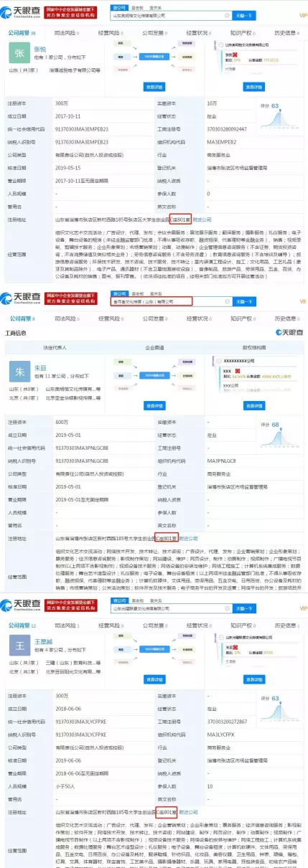Click establishment date 2019-05-01 beside 成立日期
The height and width of the screenshot is (868, 308).
(x=70, y=435)
